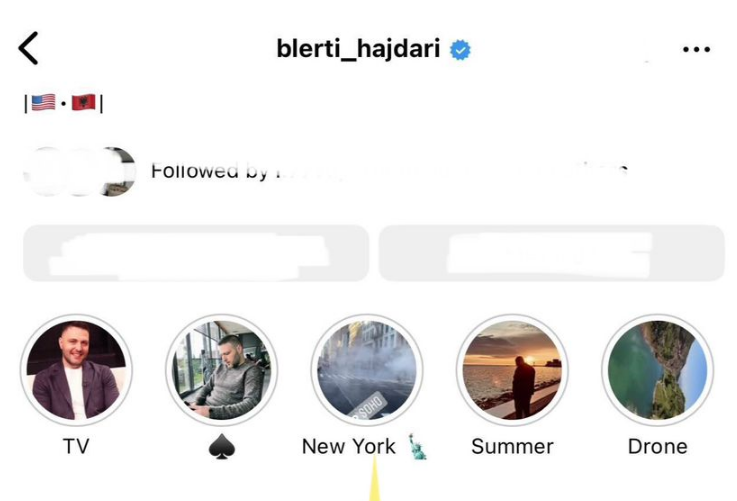Tap the black spade symbol label
Image resolution: width=737 pixels, height=501 pixels.
[x=222, y=446]
